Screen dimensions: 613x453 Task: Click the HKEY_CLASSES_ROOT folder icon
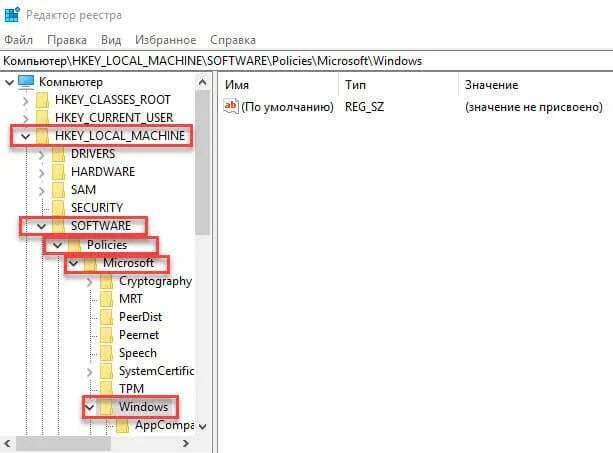coord(42,100)
